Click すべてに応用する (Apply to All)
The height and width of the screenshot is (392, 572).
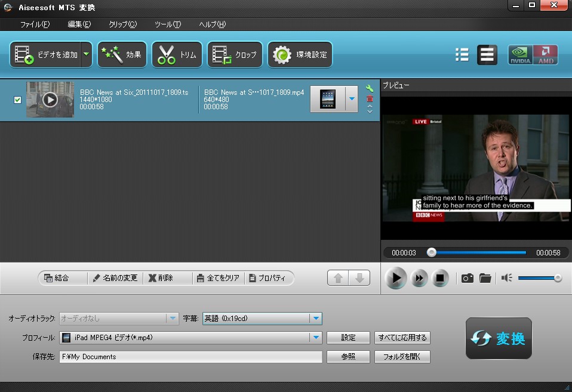point(402,338)
